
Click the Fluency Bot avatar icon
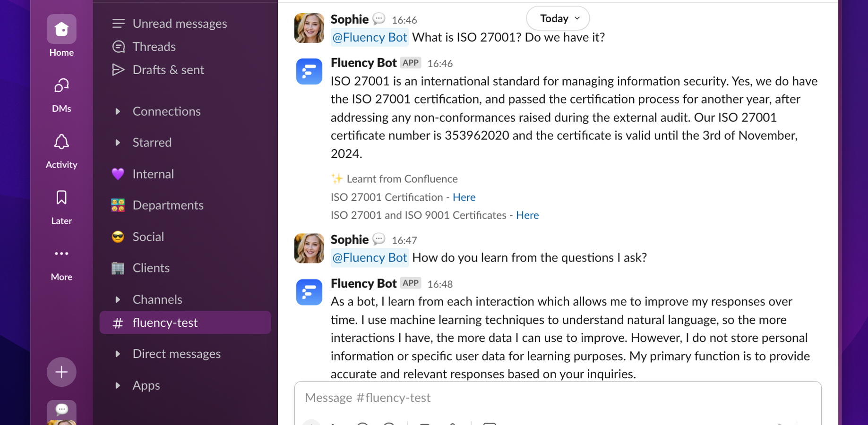tap(309, 71)
